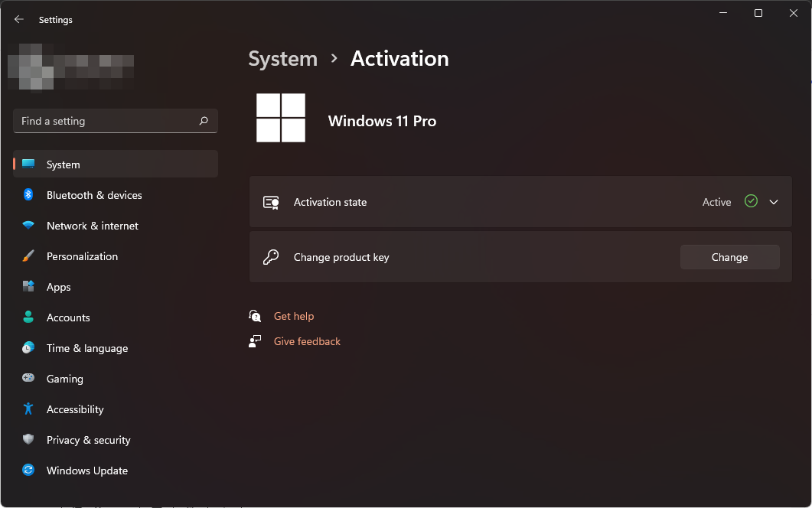Click the breadcrumb separator chevron
The height and width of the screenshot is (508, 812).
334,58
